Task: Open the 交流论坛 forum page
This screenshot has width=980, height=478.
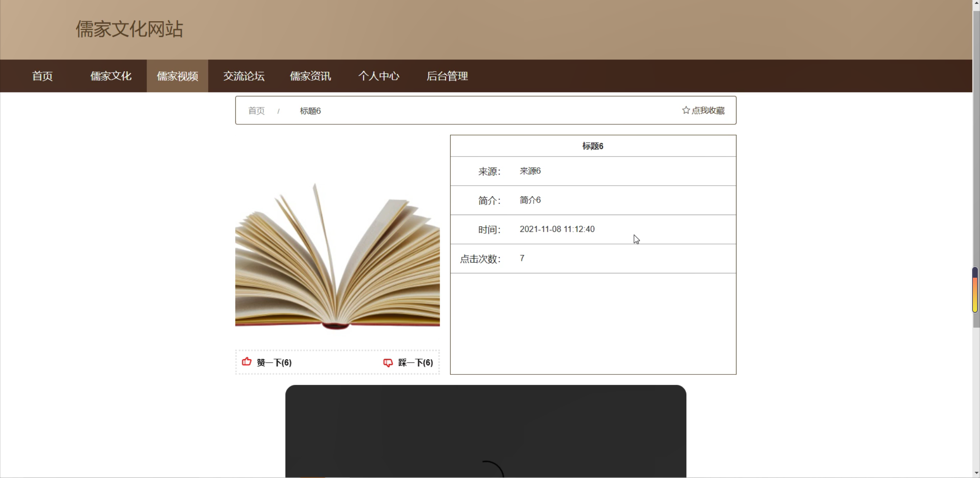Action: point(244,76)
